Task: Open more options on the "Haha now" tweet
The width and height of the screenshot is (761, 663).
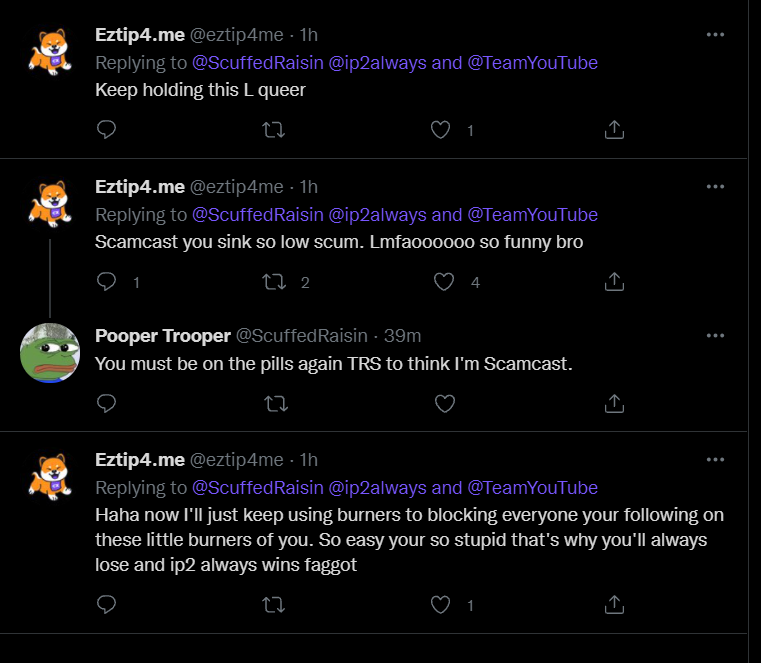Action: [715, 459]
